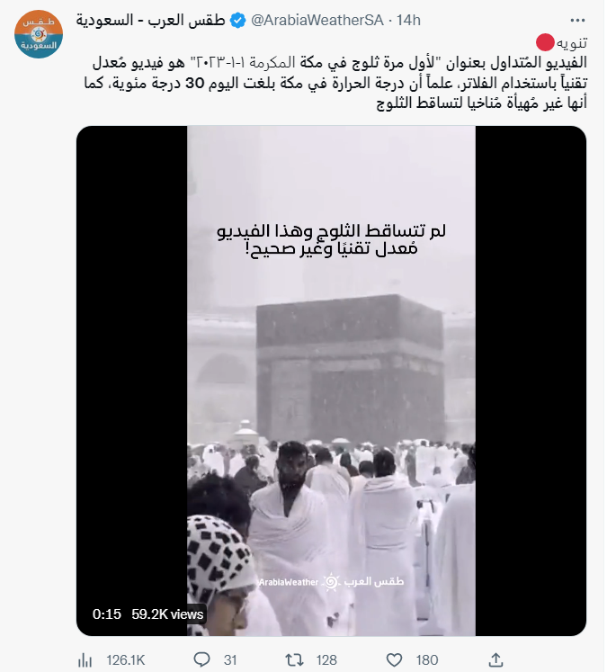Play the Kaaba snow video
The height and width of the screenshot is (672, 616).
click(331, 381)
